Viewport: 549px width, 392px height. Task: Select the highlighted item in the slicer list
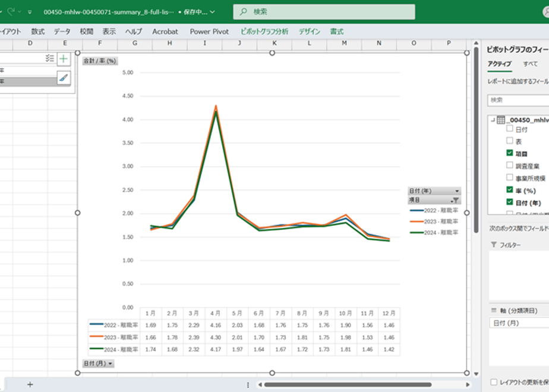(28, 81)
